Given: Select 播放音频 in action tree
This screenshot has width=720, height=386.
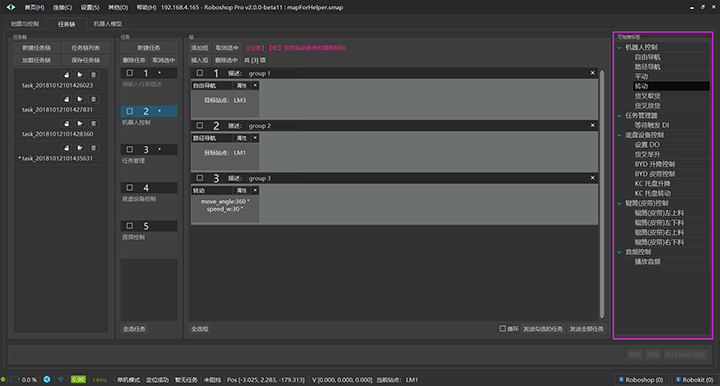Looking at the screenshot, I should 647,262.
